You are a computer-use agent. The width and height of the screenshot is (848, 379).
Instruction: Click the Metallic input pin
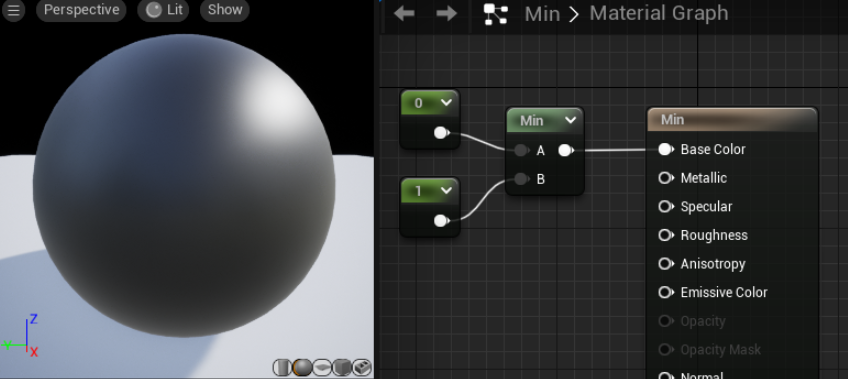click(666, 178)
